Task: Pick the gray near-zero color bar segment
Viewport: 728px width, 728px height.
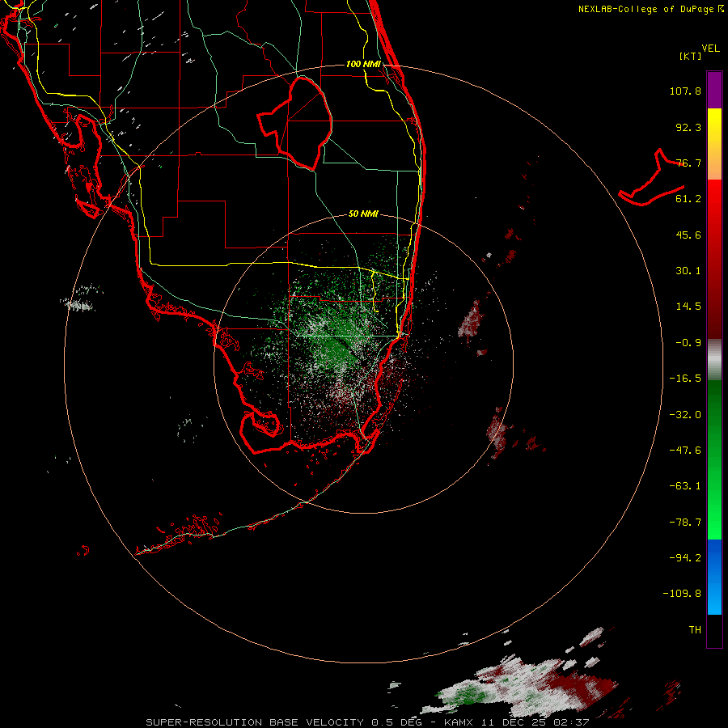Action: [x=714, y=359]
